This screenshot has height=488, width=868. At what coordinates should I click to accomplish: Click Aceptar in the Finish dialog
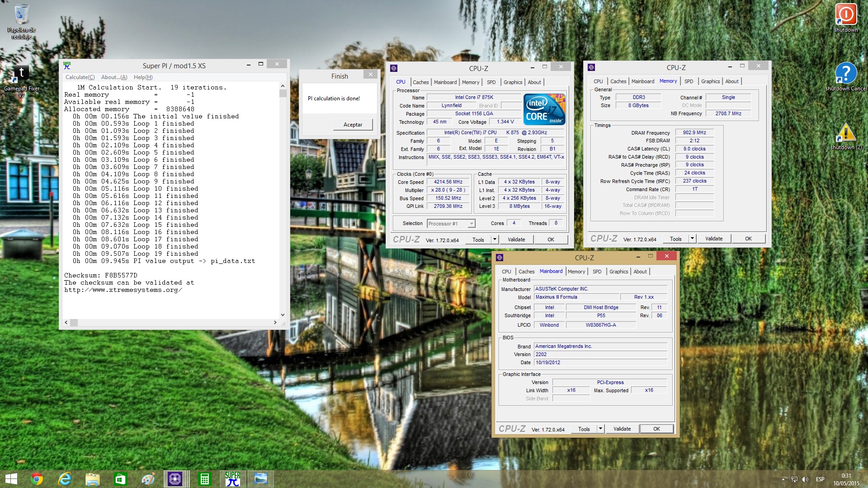353,125
